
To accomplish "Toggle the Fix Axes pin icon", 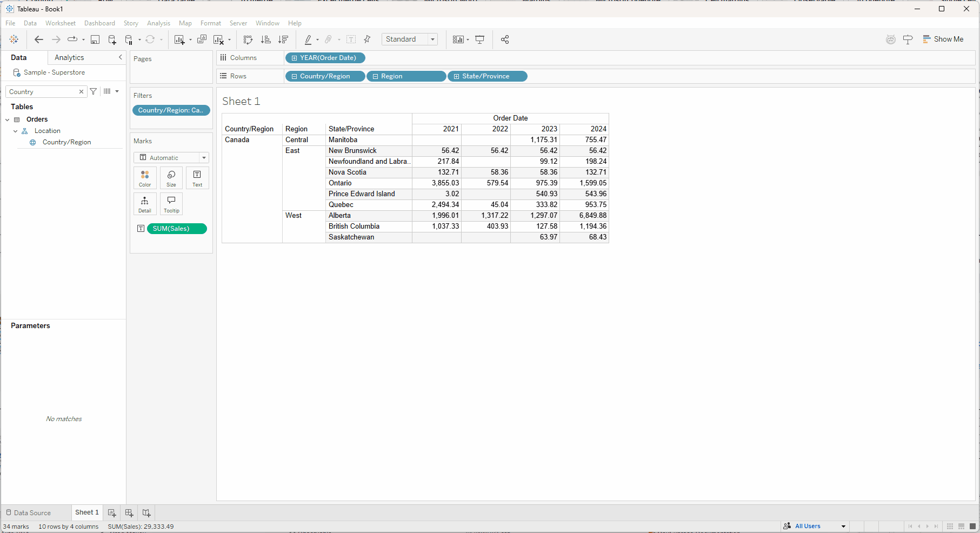I will click(368, 39).
